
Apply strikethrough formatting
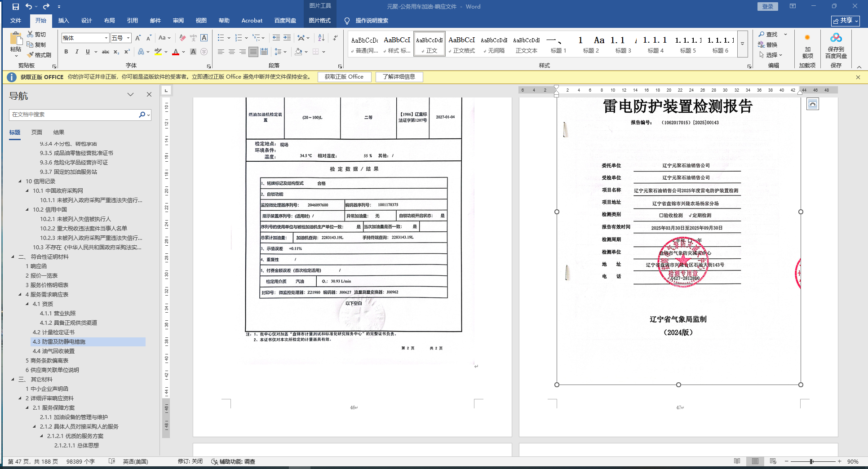coord(106,52)
